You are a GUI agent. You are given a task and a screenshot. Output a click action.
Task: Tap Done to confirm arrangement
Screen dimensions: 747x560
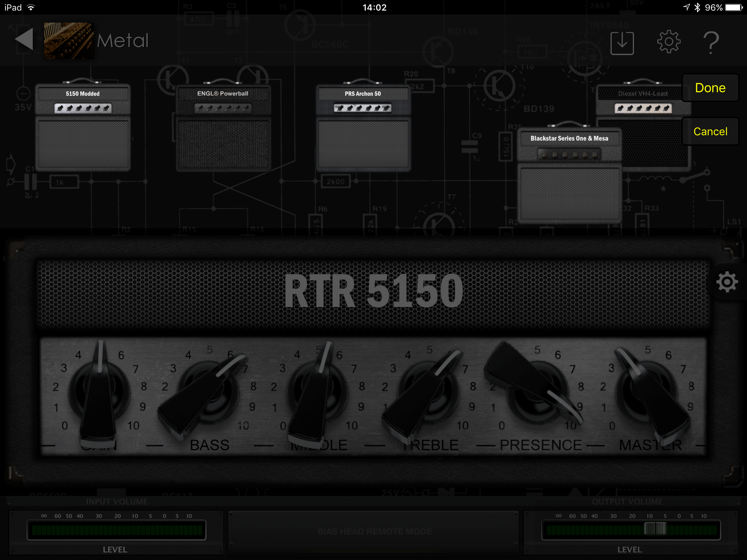710,88
